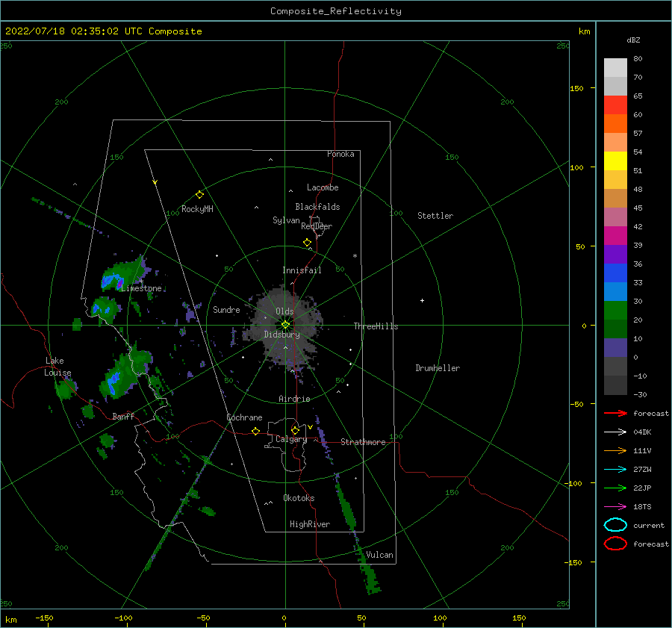
Task: Click the 18TS legend label
Action: pos(642,507)
